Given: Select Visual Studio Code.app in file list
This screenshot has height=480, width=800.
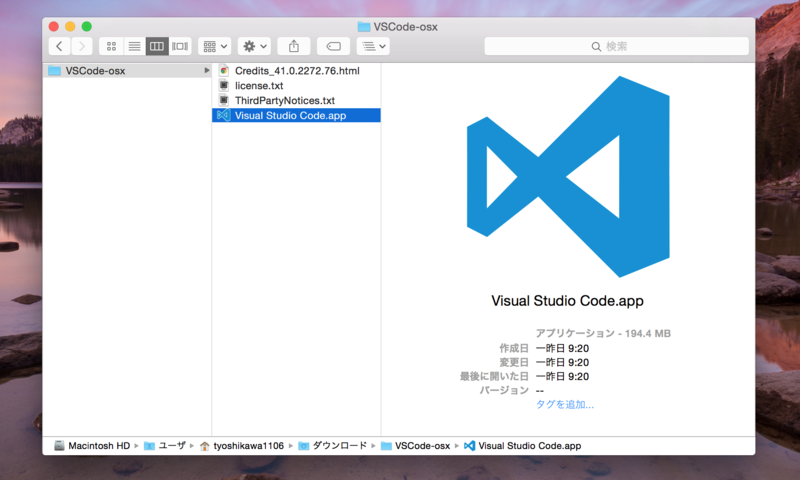Looking at the screenshot, I should tap(296, 115).
